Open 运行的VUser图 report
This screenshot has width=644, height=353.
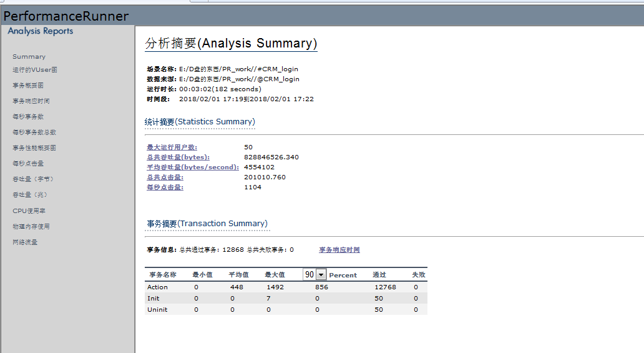[35, 70]
